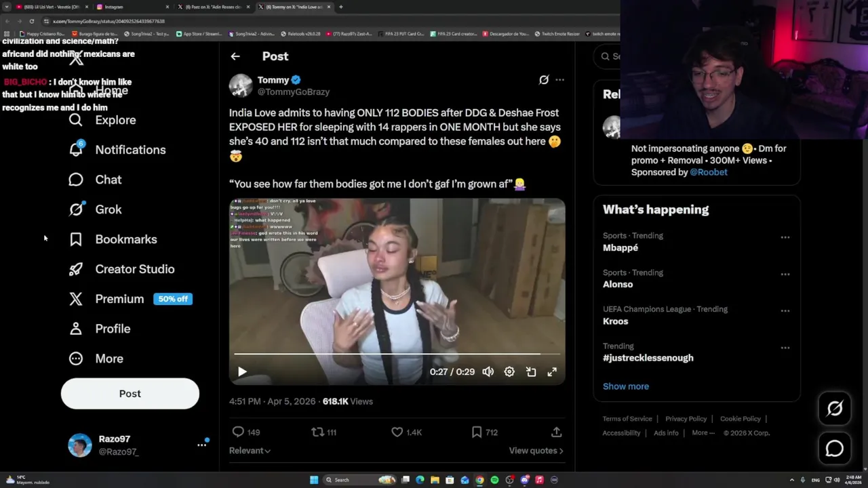Click the Grok icon on Tommy's post

tap(543, 80)
